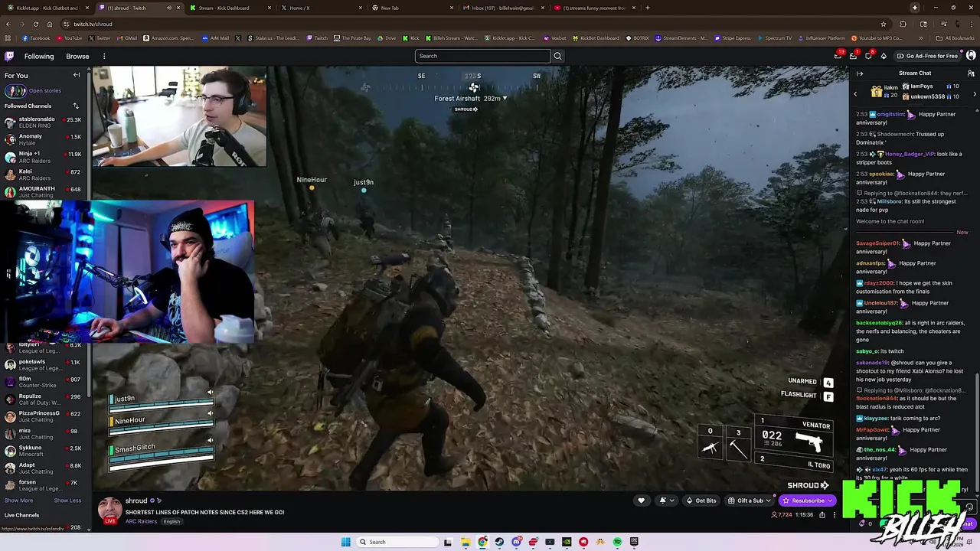Sort the Followed Channels list

click(76, 106)
